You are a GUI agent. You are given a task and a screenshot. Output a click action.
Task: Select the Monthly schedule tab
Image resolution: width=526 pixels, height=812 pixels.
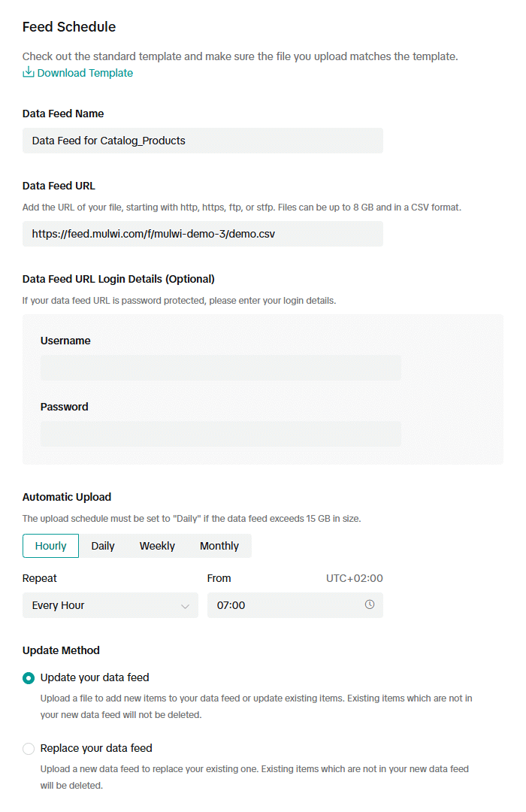click(219, 546)
